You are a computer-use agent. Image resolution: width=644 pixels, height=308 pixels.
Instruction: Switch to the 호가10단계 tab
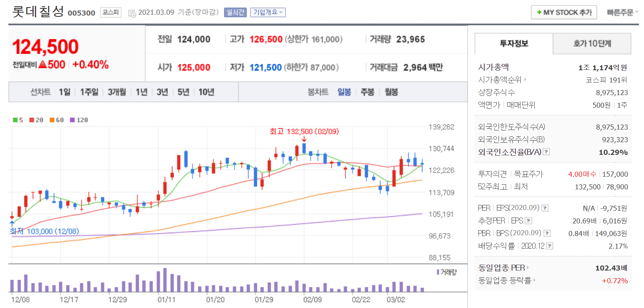(592, 43)
